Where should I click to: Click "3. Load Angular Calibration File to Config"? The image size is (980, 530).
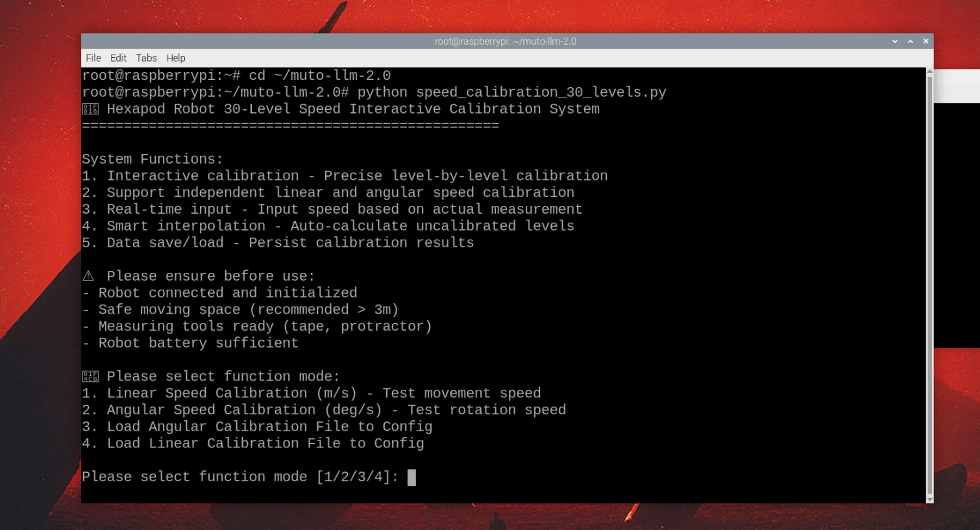257,427
